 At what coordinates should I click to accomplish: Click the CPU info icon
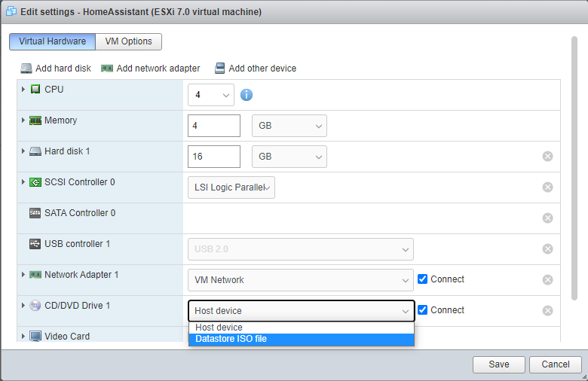(x=246, y=95)
